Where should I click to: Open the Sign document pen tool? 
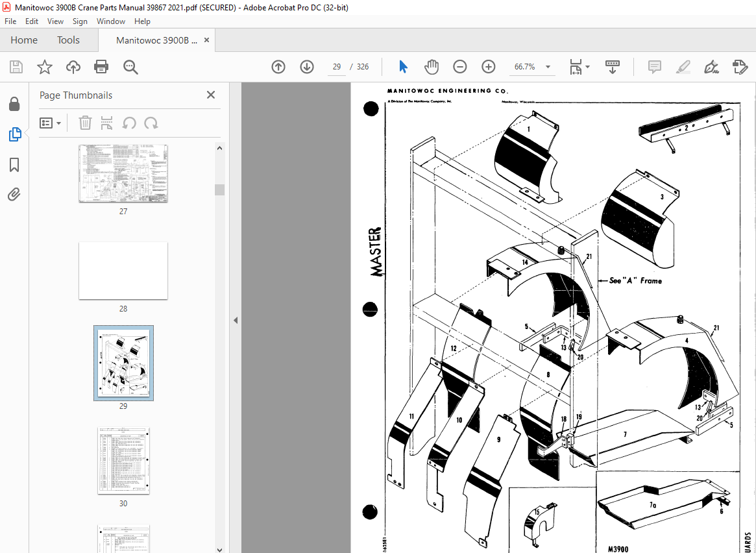click(711, 67)
